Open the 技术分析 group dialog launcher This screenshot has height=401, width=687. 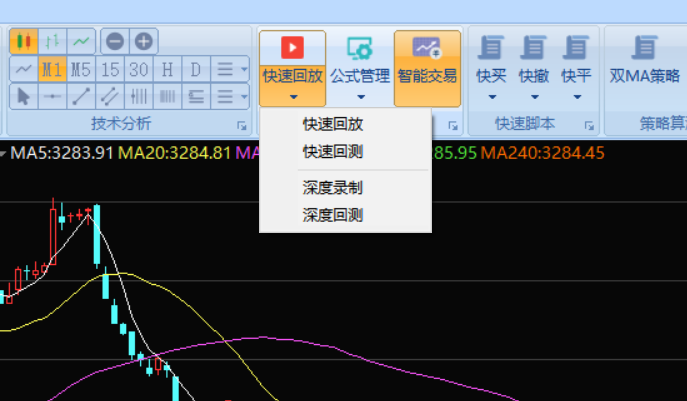[x=242, y=126]
